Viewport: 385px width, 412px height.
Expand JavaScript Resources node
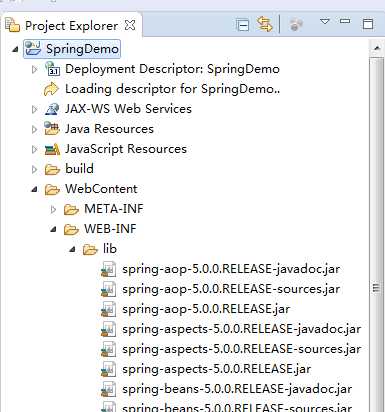34,149
